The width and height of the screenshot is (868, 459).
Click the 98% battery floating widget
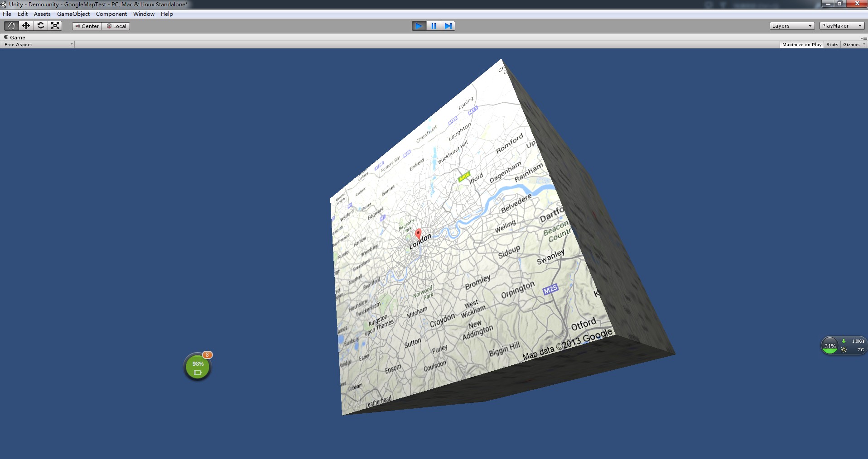198,367
